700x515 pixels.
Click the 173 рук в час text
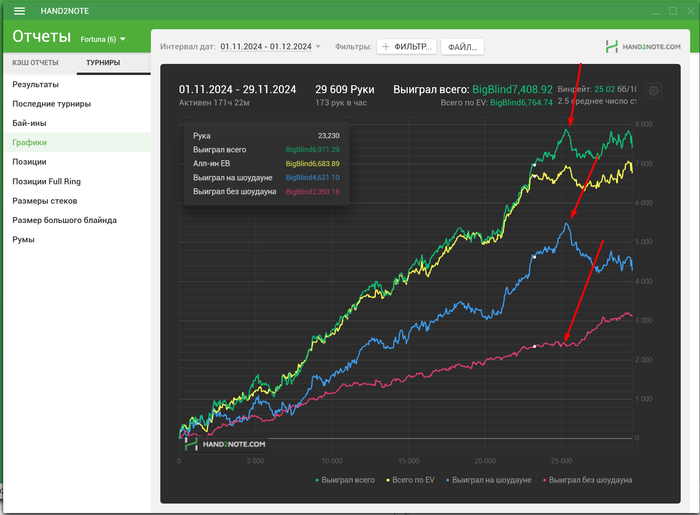pos(341,103)
